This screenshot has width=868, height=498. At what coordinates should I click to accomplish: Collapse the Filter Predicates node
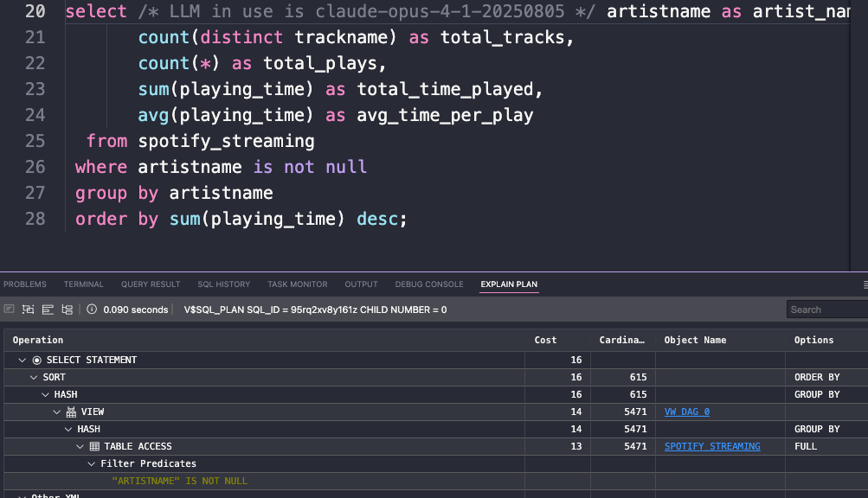[x=92, y=464]
